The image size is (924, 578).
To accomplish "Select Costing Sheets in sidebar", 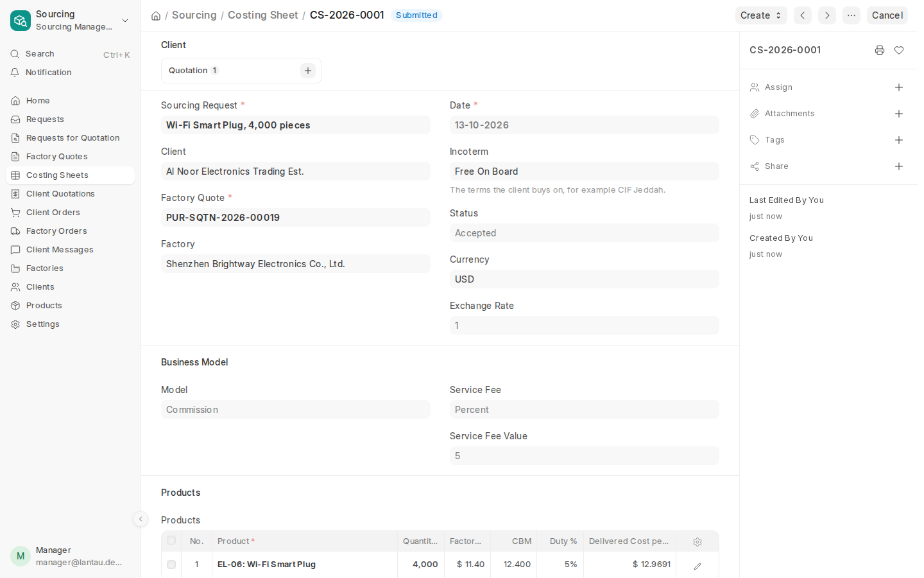I will pos(71,175).
